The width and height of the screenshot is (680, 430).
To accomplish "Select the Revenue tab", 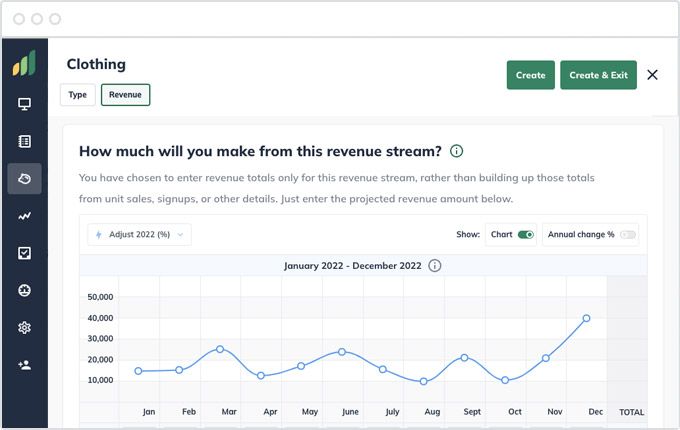I will [x=125, y=95].
